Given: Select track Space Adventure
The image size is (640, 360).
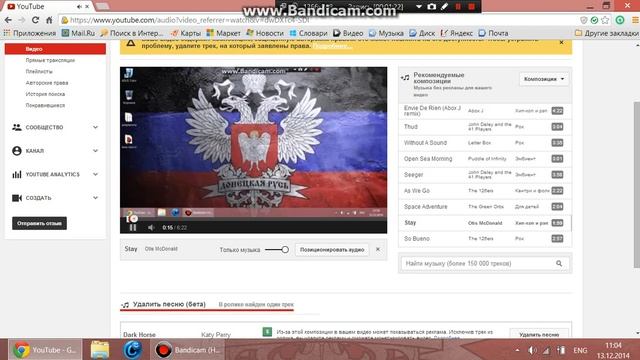Looking at the screenshot, I should click(x=485, y=207).
